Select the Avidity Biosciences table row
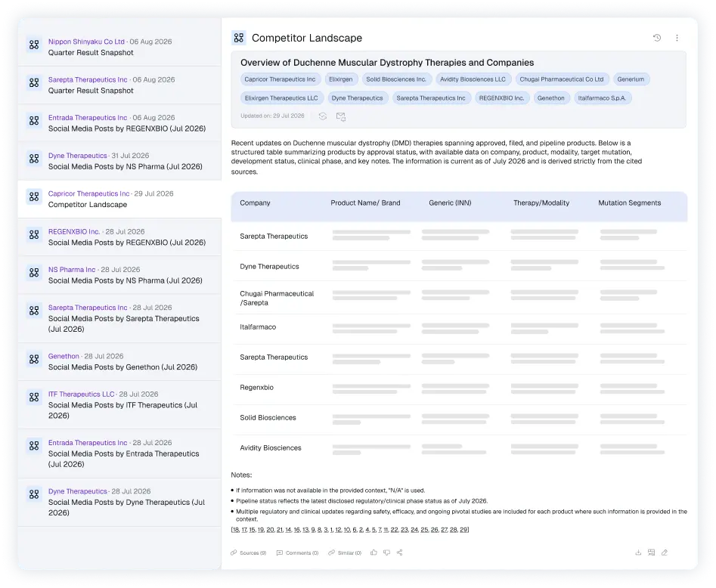The width and height of the screenshot is (716, 588). 459,448
